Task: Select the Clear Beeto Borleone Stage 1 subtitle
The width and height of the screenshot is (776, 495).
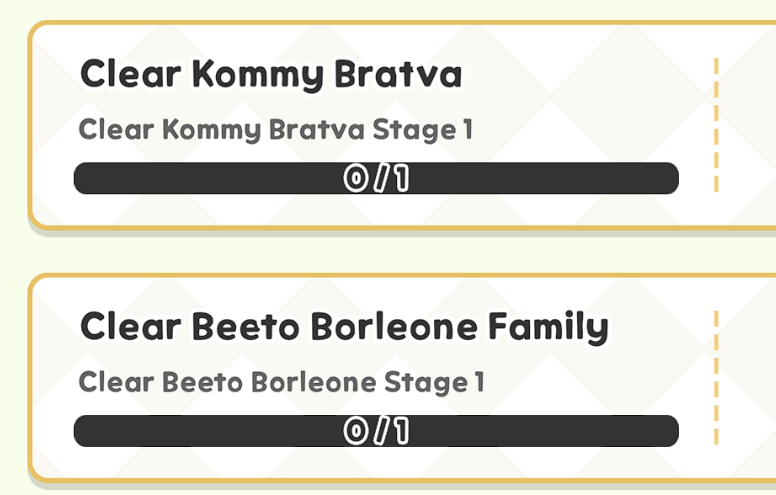Action: click(281, 383)
